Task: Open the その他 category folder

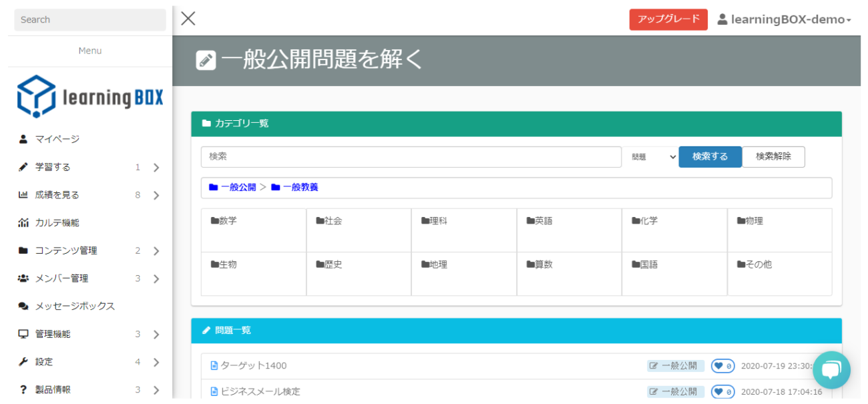Action: 754,264
